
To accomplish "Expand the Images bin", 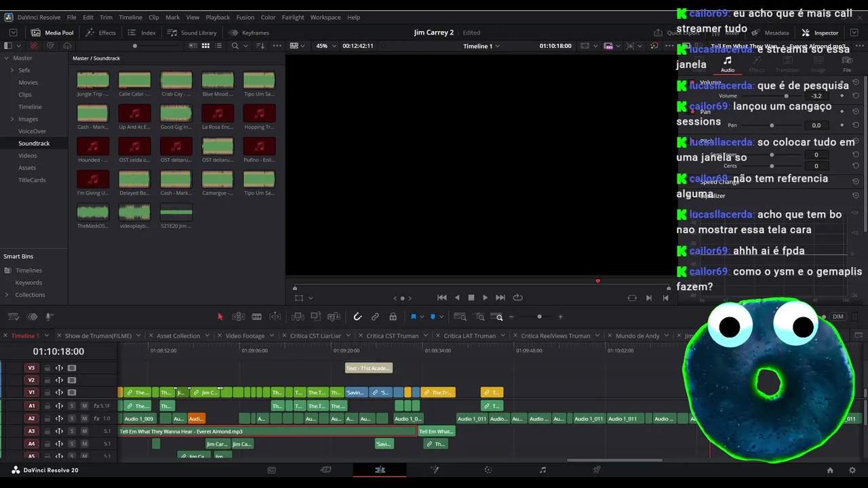I will [12, 119].
